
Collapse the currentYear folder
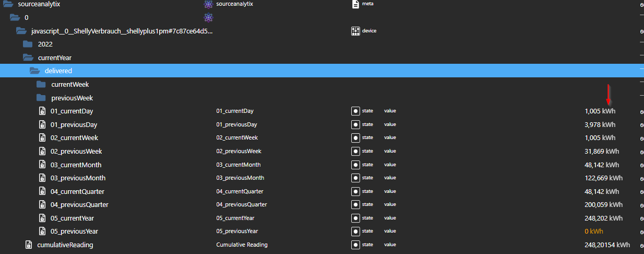tap(28, 57)
